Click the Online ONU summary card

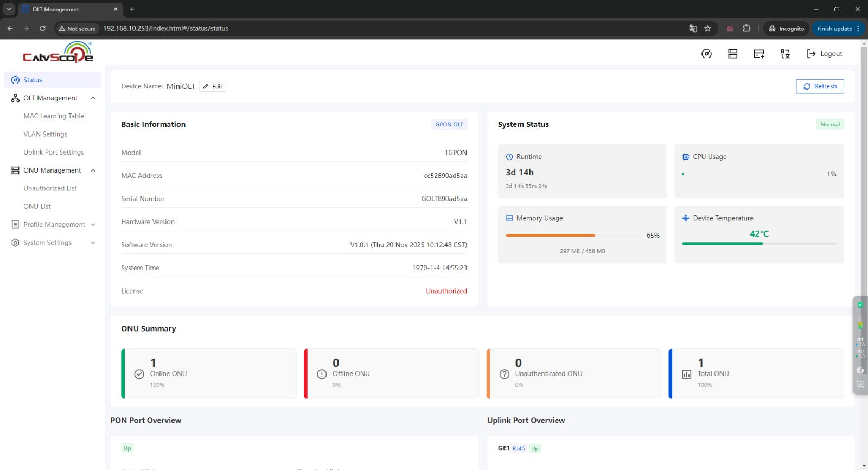click(209, 373)
